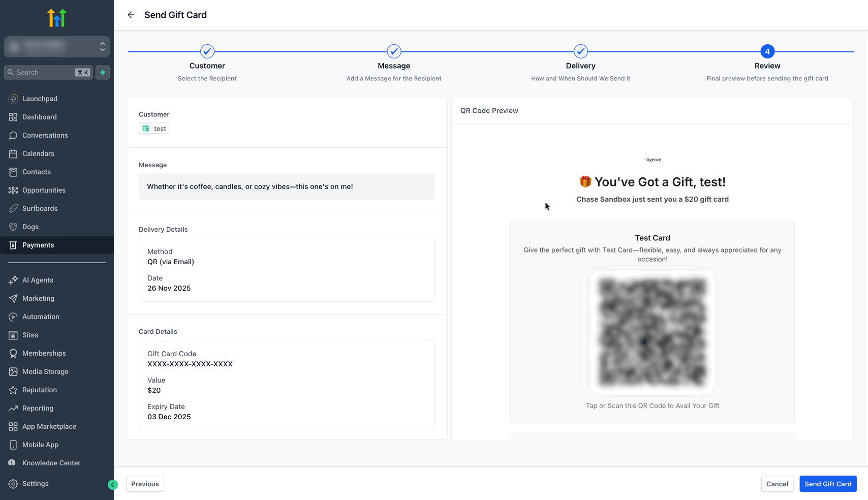Click the Send Gift Card button
868x500 pixels.
tap(828, 484)
